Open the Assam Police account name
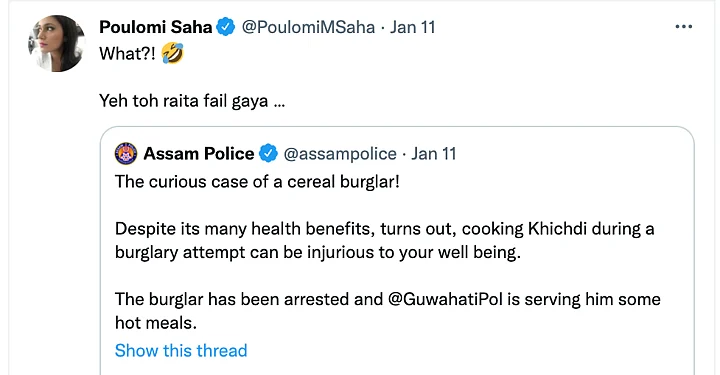Screen dimensions: 720x375 click(198, 154)
